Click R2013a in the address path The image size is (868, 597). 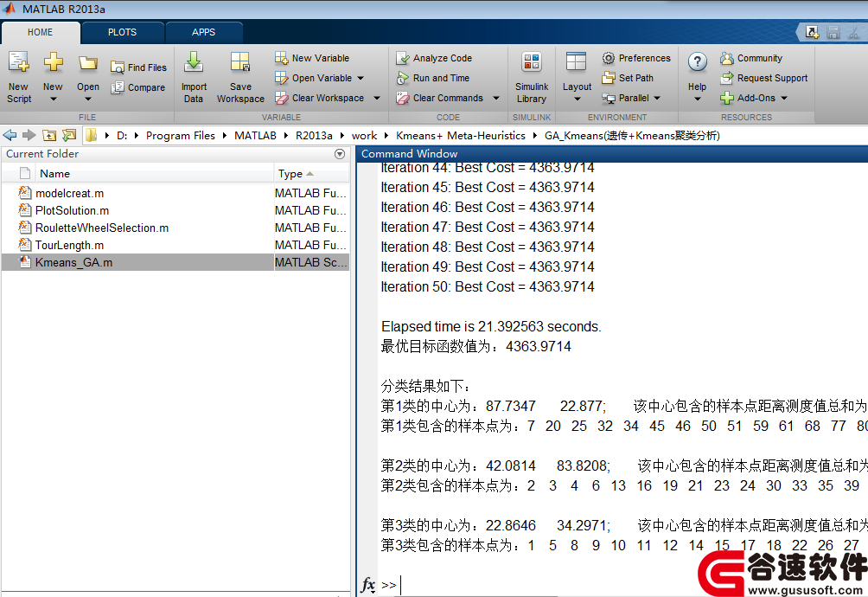pyautogui.click(x=314, y=136)
